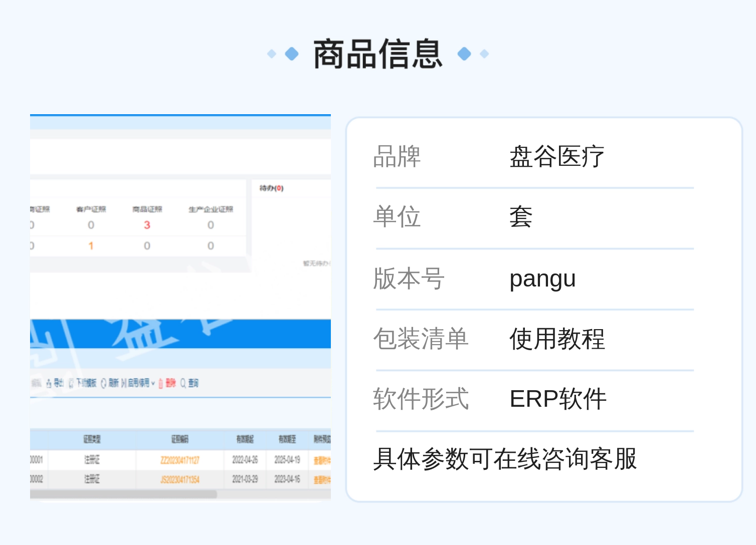The image size is (756, 545).
Task: Select the date cell 2022-04-26
Action: point(245,460)
